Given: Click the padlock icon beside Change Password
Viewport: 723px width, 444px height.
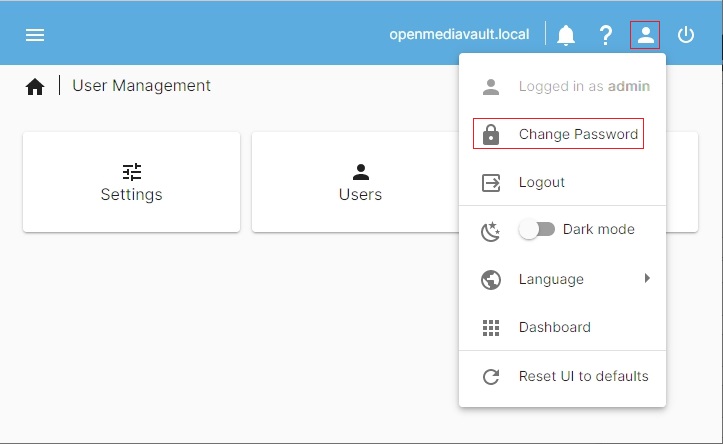Looking at the screenshot, I should (x=491, y=134).
